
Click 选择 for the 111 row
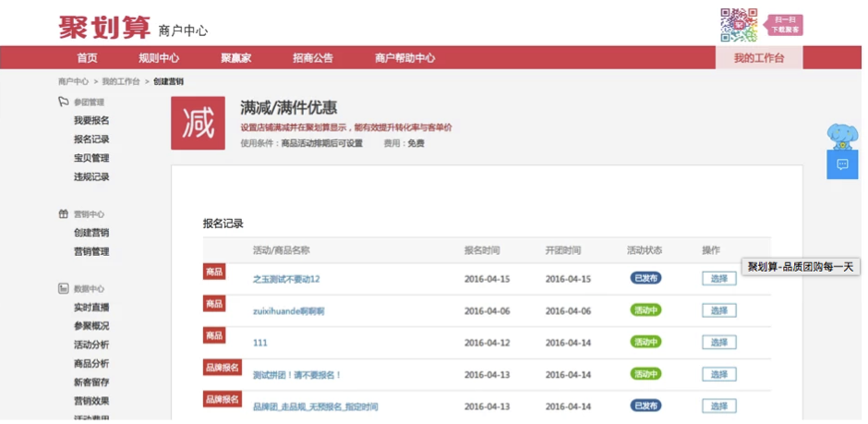(x=719, y=343)
